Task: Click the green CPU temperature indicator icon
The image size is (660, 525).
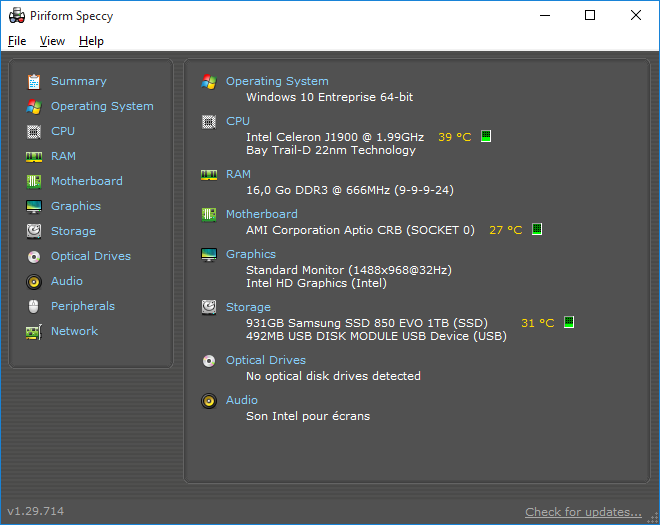Action: 486,136
